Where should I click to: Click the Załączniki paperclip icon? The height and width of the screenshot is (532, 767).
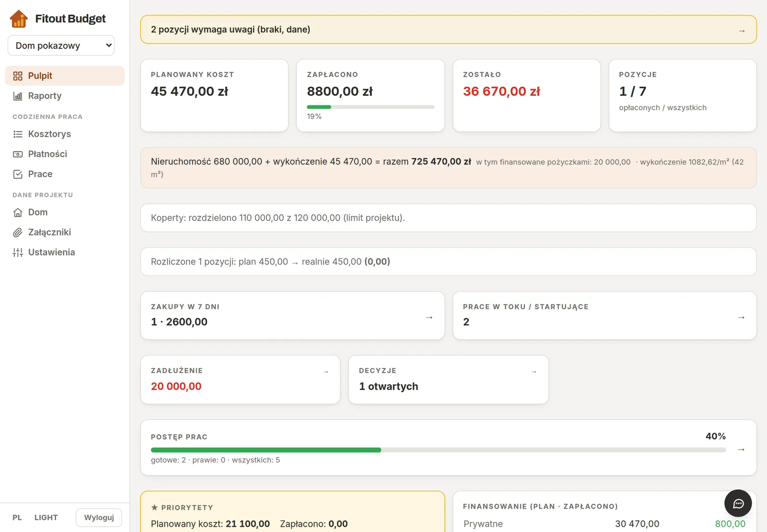[x=18, y=232]
